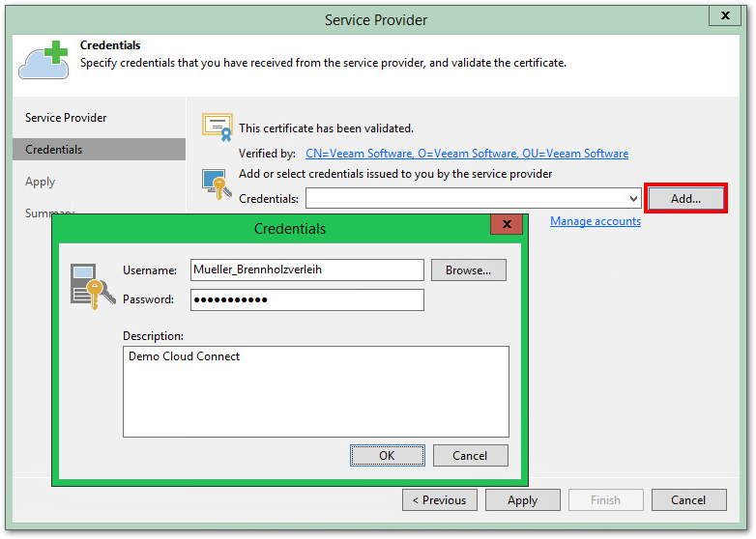Close the Service Provider window
The width and height of the screenshot is (756, 539).
pyautogui.click(x=725, y=15)
